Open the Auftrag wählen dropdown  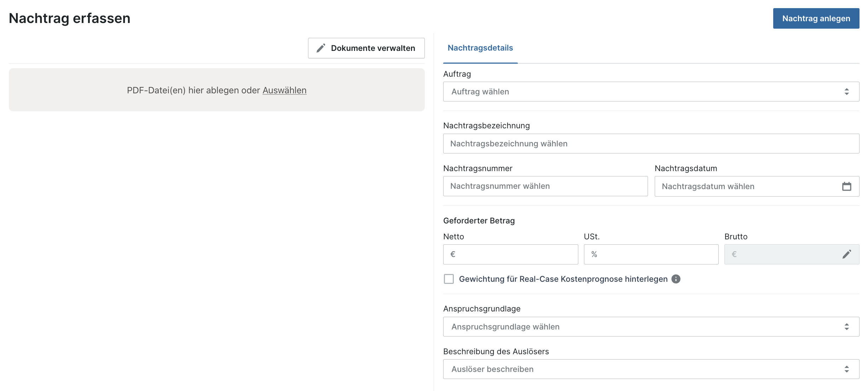(x=637, y=92)
